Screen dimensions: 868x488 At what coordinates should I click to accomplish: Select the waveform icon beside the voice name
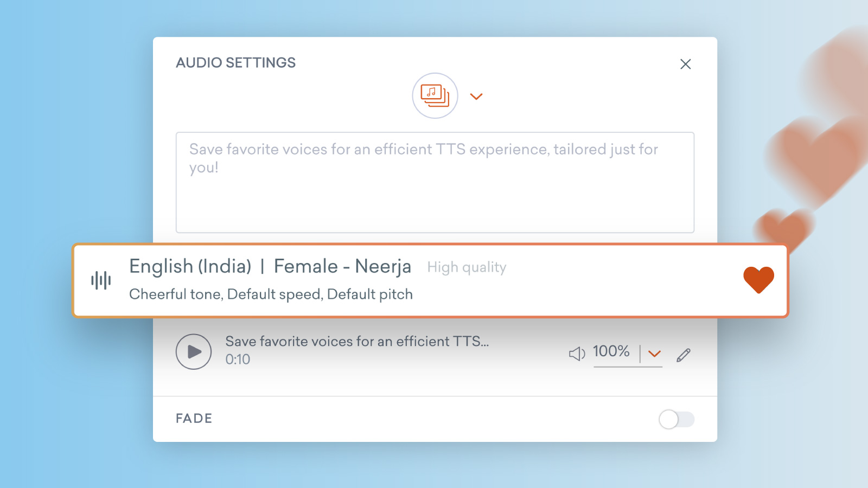(100, 280)
